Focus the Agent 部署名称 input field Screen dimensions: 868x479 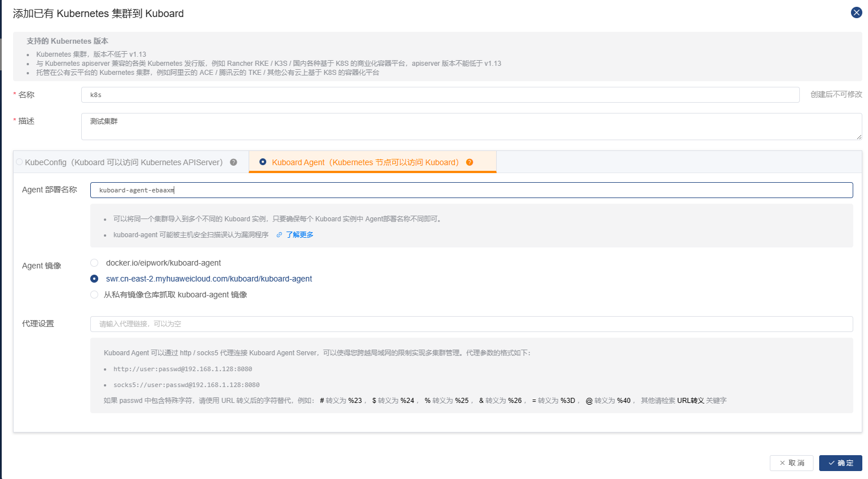[x=472, y=190]
